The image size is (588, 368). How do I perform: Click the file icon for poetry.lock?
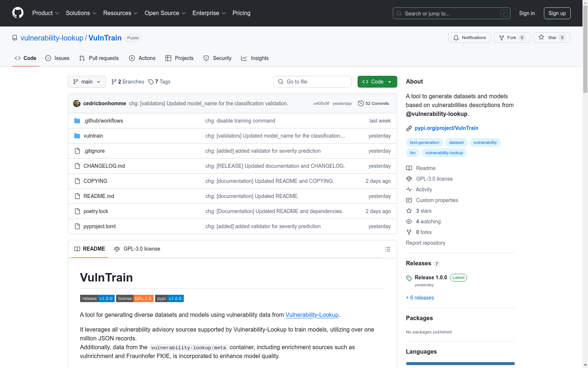pos(77,211)
